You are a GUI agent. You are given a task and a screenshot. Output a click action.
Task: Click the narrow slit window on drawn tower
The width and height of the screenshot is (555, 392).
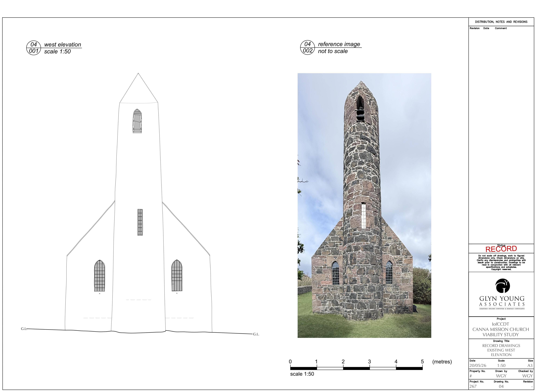tap(140, 222)
